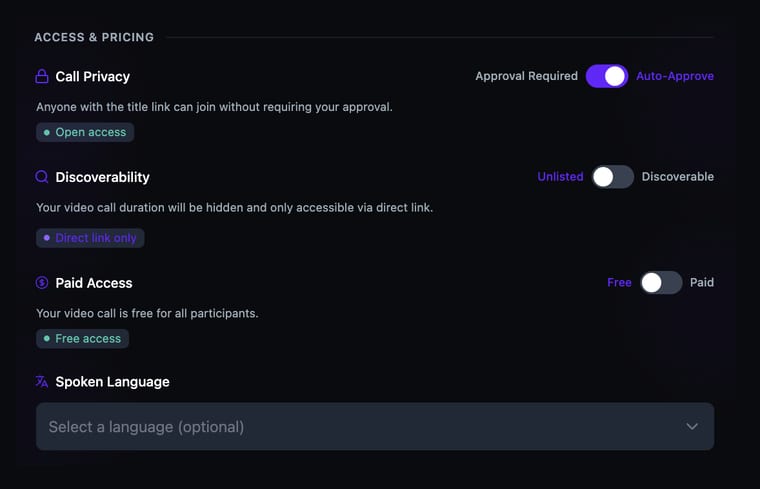
Task: Click the text 'Your video call is free for all participants'
Action: pos(147,314)
